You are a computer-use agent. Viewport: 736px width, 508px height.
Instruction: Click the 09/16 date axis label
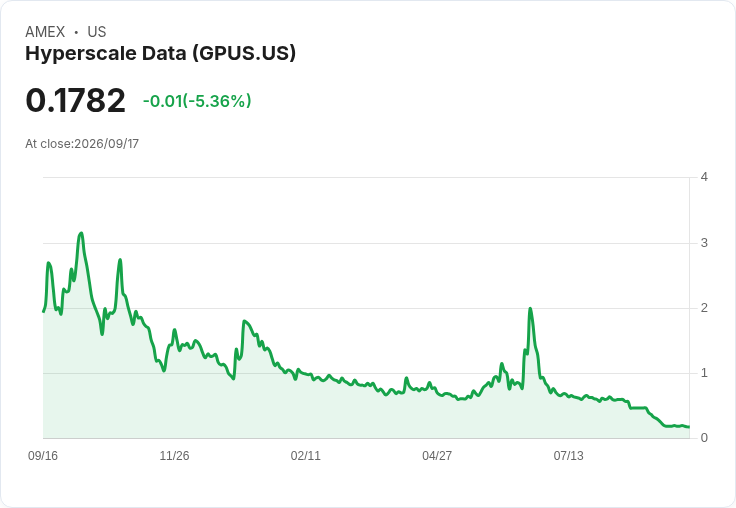(43, 455)
